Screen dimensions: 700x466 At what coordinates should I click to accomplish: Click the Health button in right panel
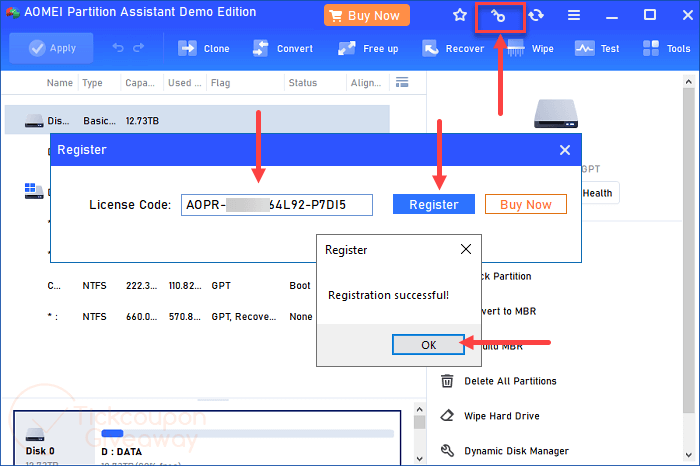[x=600, y=193]
